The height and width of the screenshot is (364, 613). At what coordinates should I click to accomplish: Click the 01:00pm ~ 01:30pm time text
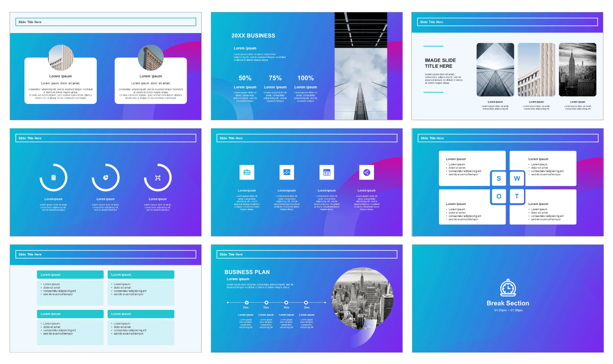click(508, 310)
